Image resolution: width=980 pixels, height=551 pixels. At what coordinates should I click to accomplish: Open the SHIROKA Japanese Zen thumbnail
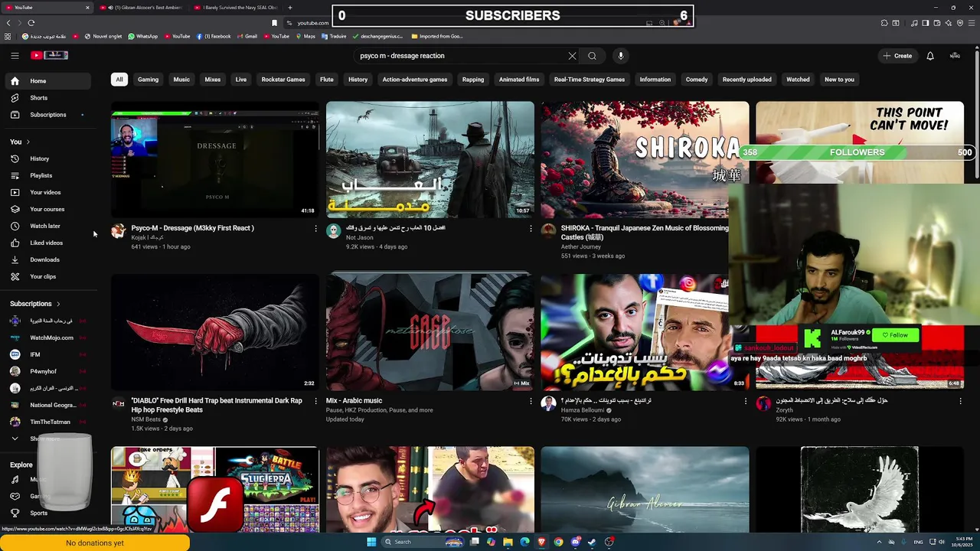(x=645, y=159)
